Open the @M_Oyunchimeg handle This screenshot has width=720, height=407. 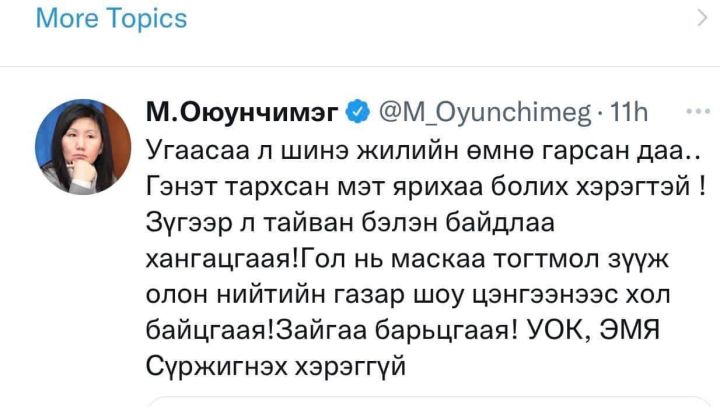pyautogui.click(x=483, y=114)
